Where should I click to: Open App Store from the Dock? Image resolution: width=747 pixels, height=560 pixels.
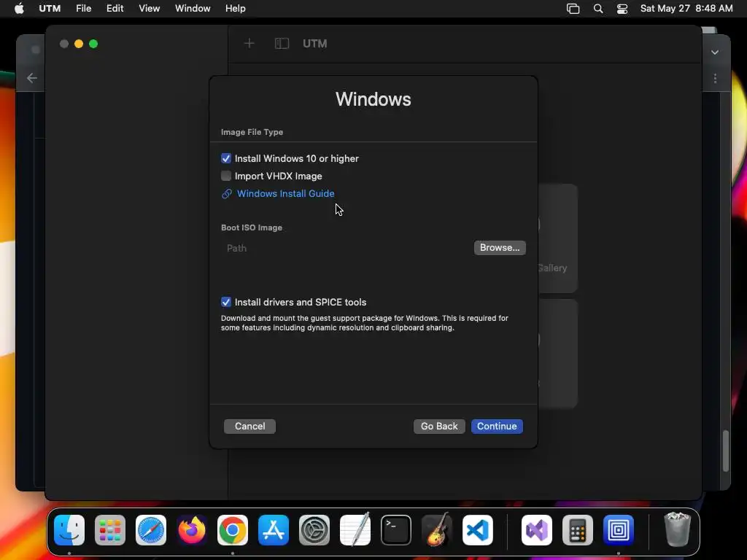click(274, 530)
